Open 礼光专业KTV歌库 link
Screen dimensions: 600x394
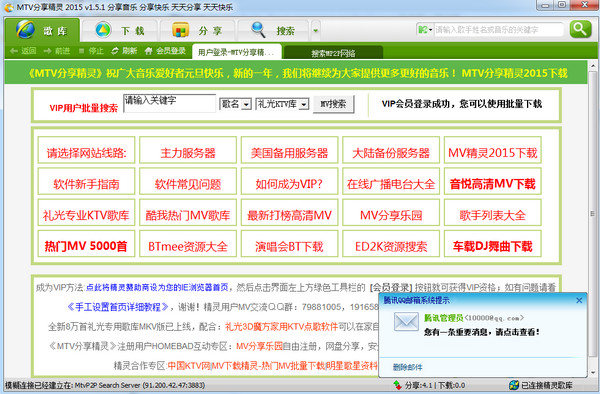(x=86, y=215)
